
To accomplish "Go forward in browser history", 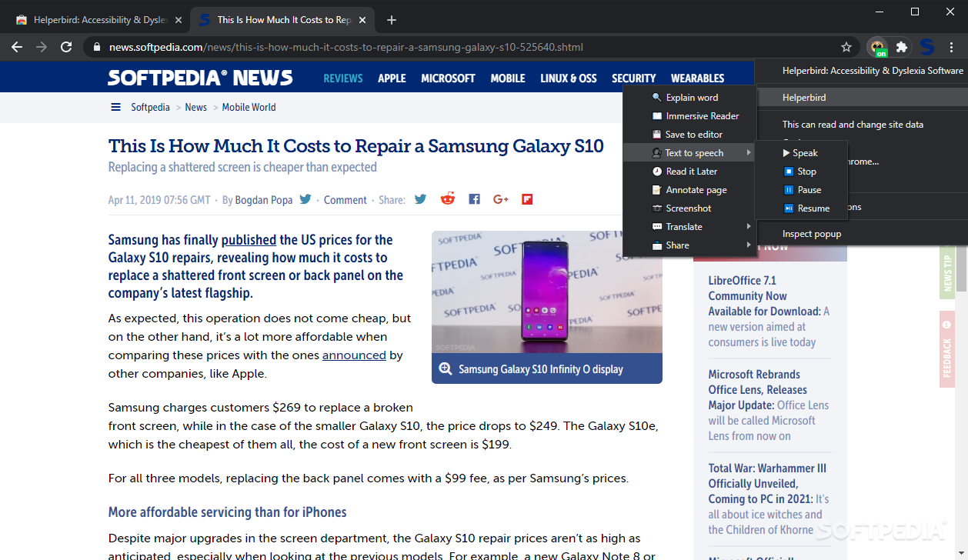I will tap(42, 47).
